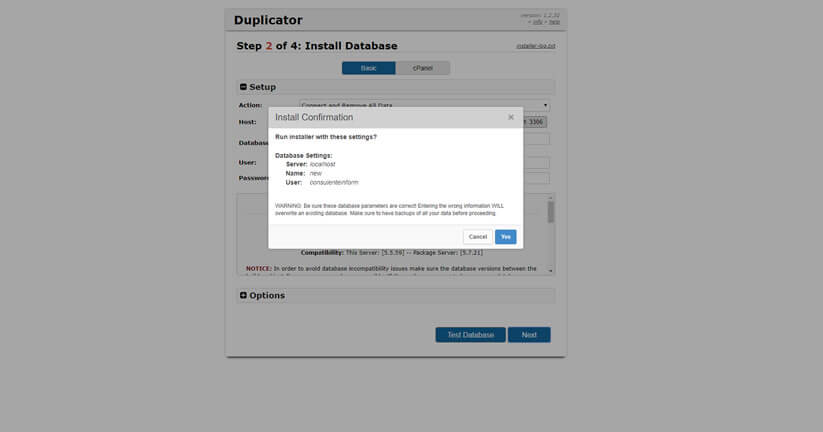Image resolution: width=823 pixels, height=432 pixels.
Task: Click the Next button
Action: point(529,335)
